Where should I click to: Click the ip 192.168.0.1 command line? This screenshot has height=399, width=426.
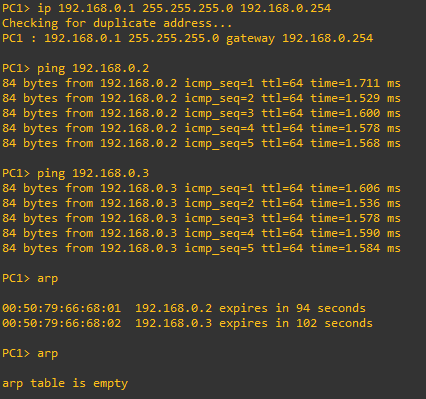166,8
